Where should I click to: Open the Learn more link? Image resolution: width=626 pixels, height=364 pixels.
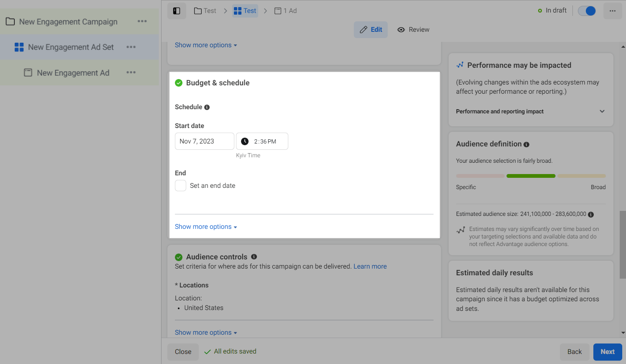370,267
